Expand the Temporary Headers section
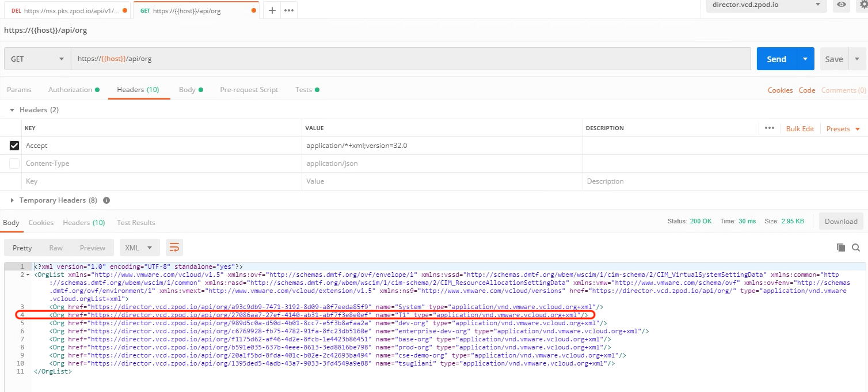This screenshot has height=392, width=868. coord(13,200)
